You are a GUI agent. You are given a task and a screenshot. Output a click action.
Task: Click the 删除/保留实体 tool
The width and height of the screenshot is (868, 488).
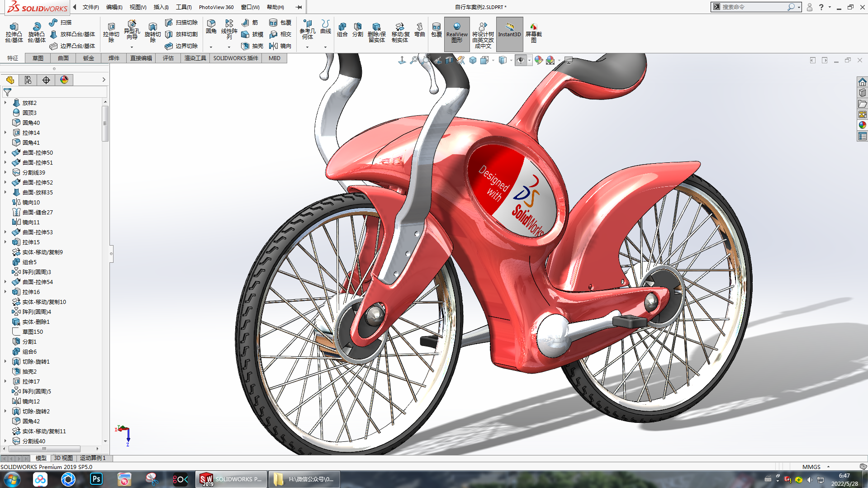click(x=376, y=33)
